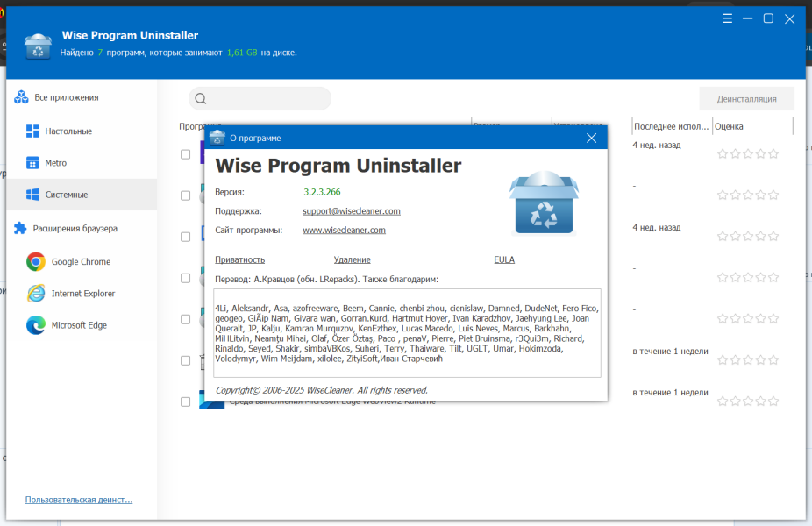Screen dimensions: 812x526
Task: Give Edge WebView2 row three stars
Action: click(748, 402)
